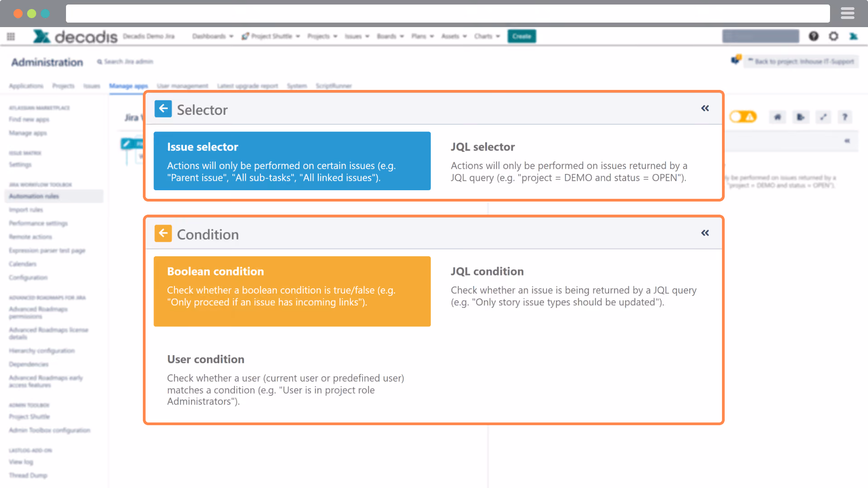Open Advanced Roadmaps early access features

pyautogui.click(x=46, y=381)
